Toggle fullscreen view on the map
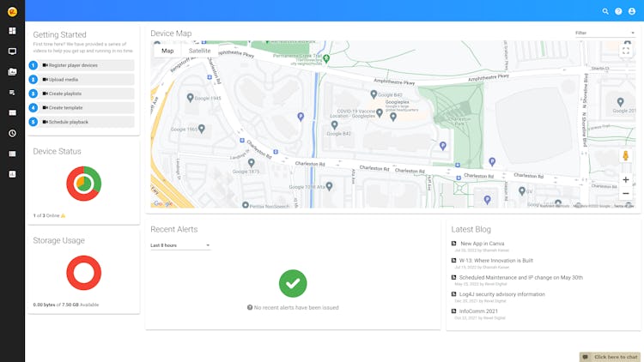 point(625,51)
